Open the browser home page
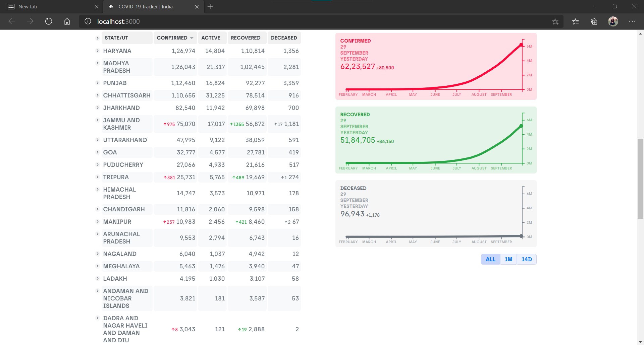 (x=67, y=21)
